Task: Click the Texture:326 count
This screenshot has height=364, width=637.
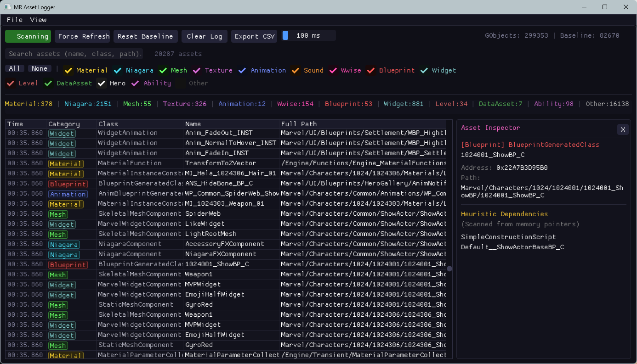Action: click(185, 104)
